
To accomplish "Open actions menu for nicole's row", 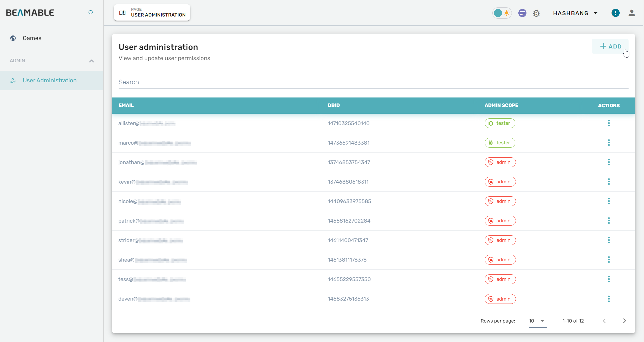I will tap(609, 201).
